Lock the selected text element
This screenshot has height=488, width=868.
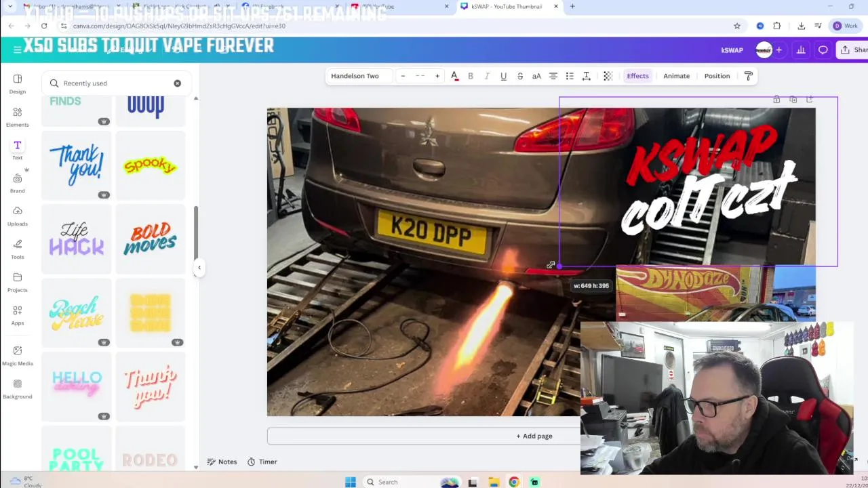776,100
